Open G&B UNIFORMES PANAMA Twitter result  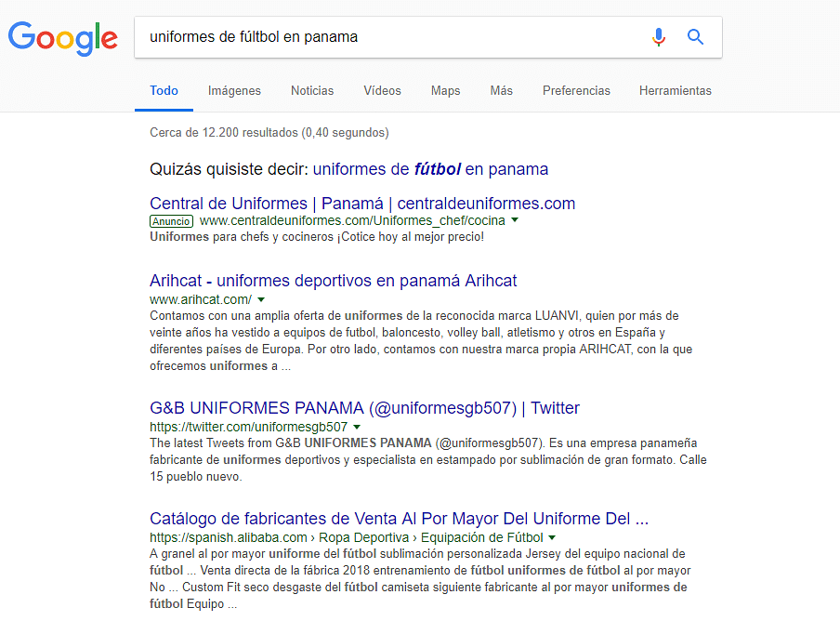pos(365,408)
